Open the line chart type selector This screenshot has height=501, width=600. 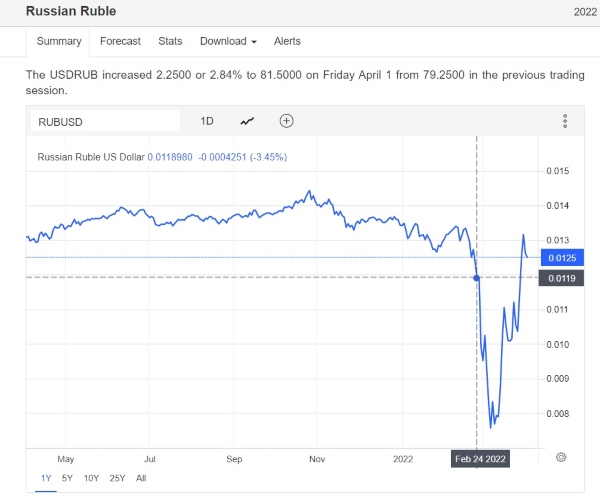click(x=247, y=121)
